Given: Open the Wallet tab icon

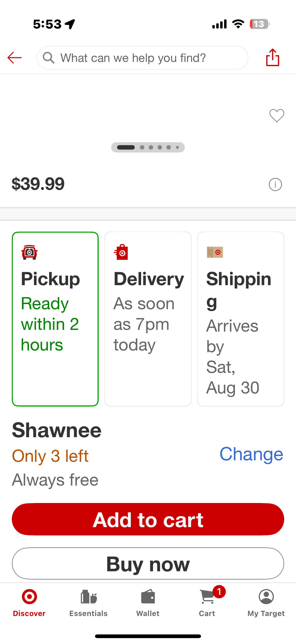Looking at the screenshot, I should [148, 597].
